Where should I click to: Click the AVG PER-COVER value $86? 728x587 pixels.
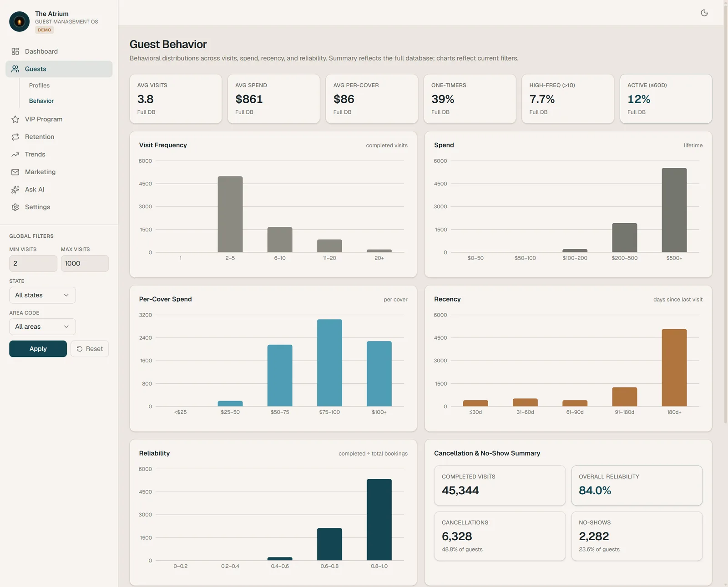coord(344,99)
